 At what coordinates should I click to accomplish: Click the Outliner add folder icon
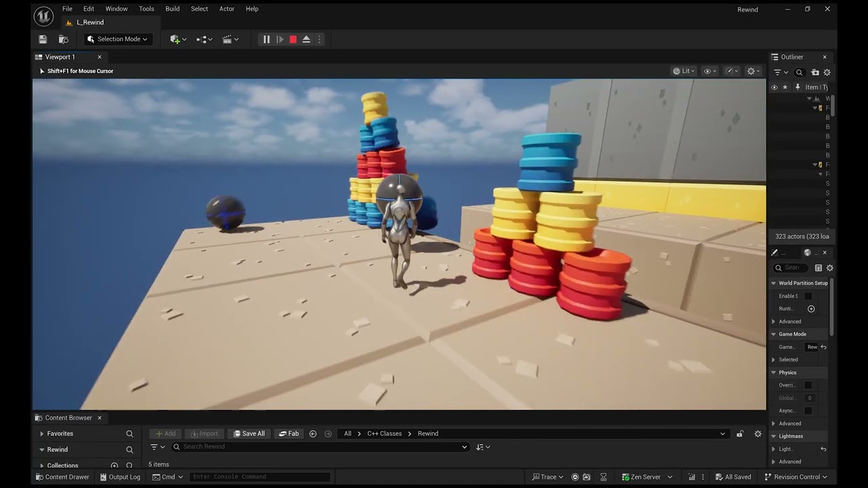[815, 73]
